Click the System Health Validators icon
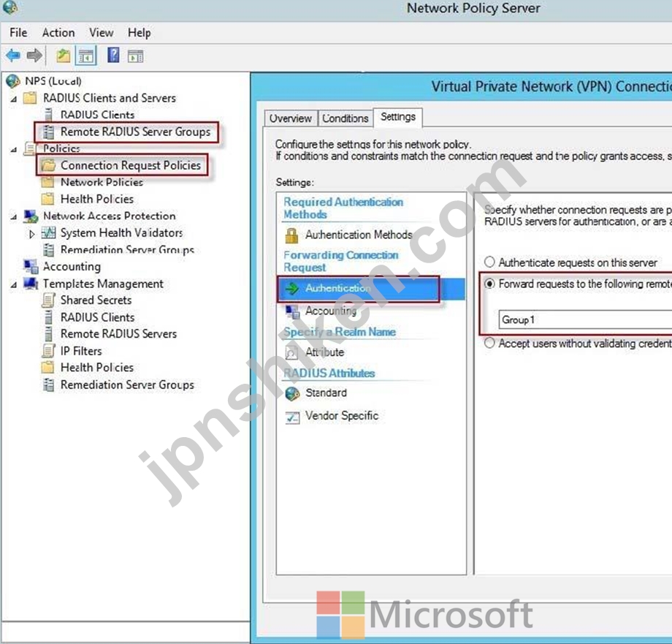Viewport: 672px width, 644px height. tap(48, 232)
